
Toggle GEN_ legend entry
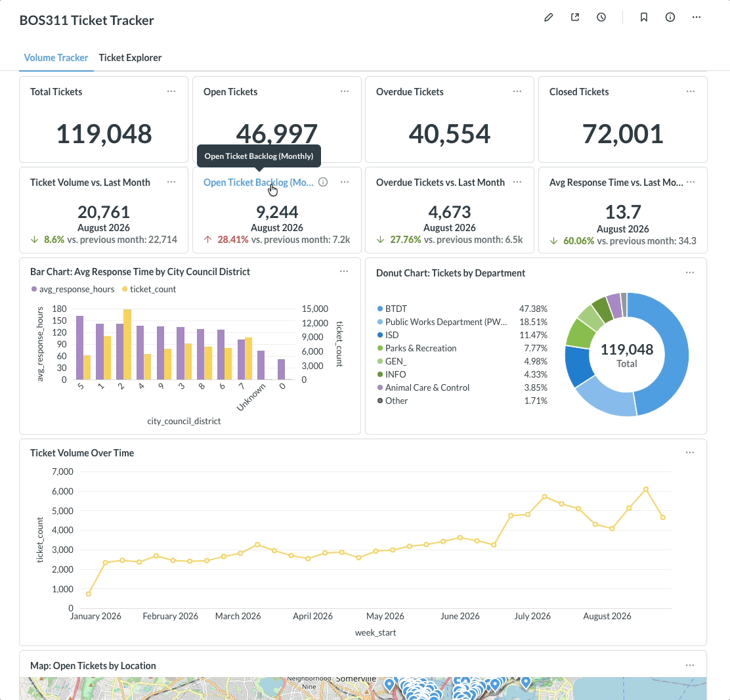coord(391,361)
